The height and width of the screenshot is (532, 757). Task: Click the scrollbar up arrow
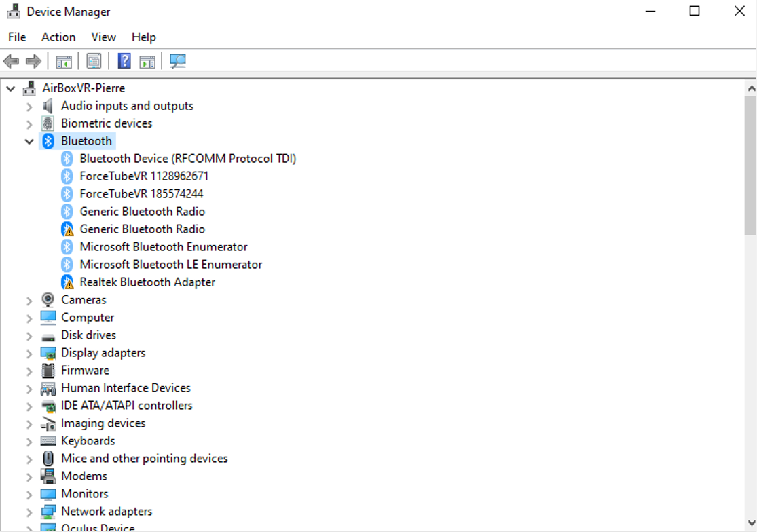pyautogui.click(x=751, y=89)
